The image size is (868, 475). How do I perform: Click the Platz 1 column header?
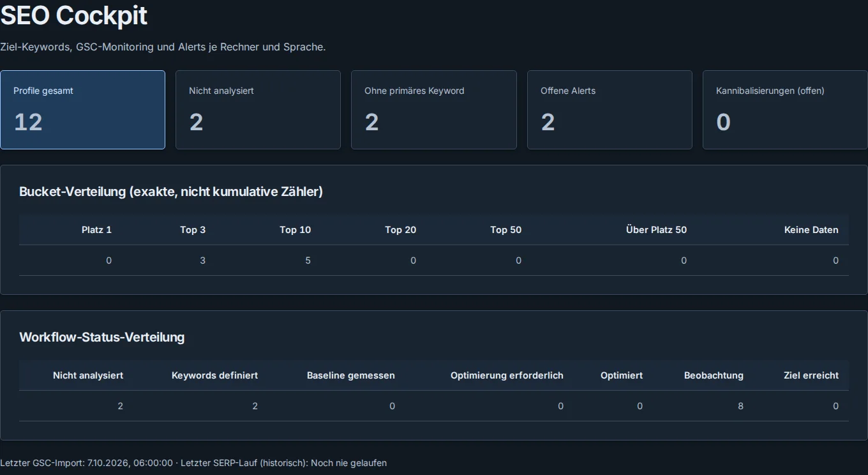pos(96,230)
